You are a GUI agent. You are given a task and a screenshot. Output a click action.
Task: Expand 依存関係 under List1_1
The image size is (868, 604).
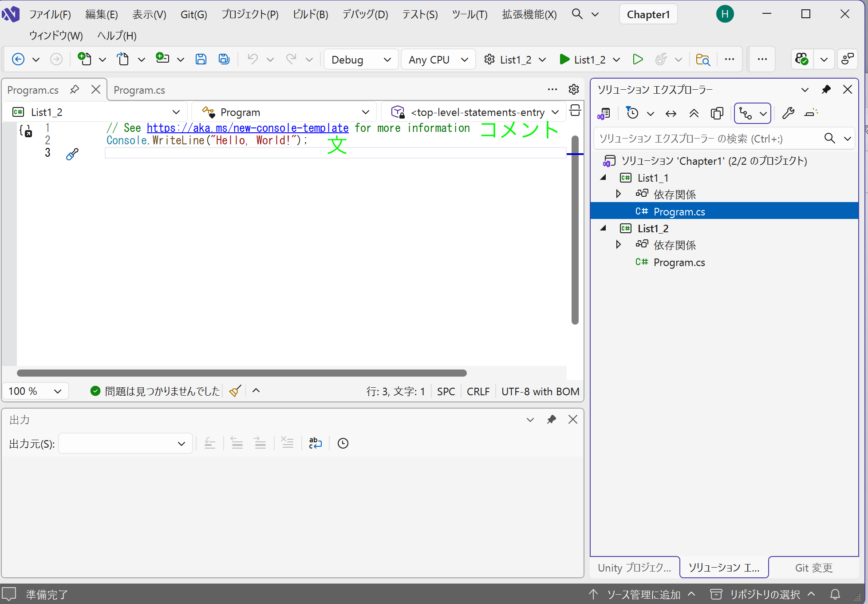(618, 194)
